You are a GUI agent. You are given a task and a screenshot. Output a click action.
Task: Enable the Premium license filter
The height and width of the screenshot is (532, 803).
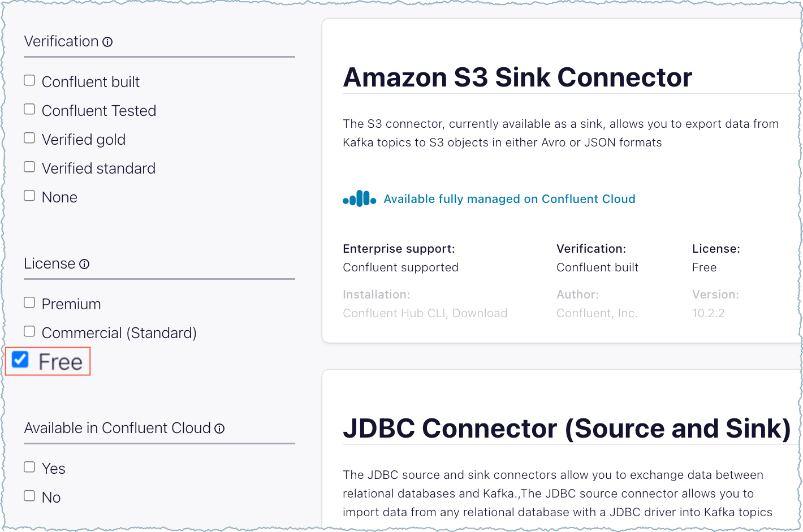pos(29,303)
